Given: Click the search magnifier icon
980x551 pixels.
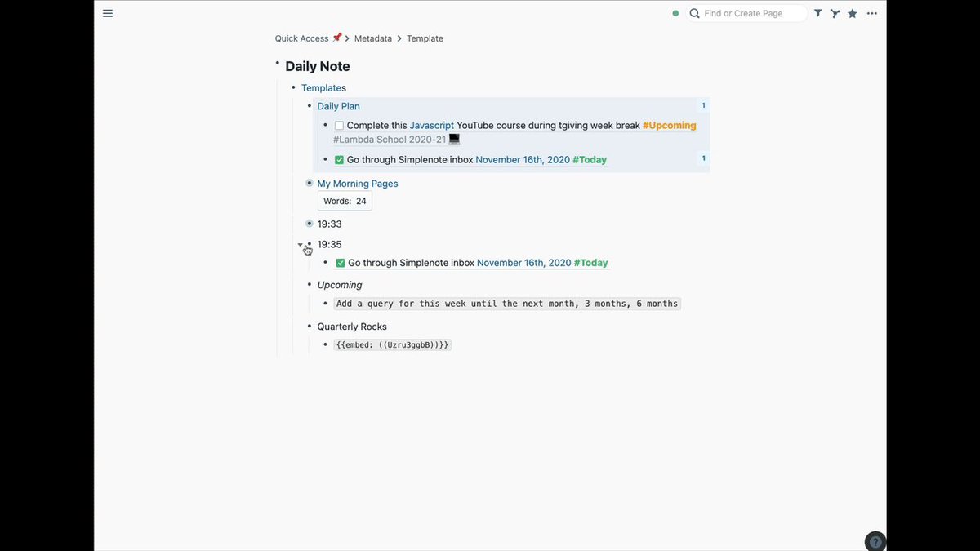Looking at the screenshot, I should point(695,13).
